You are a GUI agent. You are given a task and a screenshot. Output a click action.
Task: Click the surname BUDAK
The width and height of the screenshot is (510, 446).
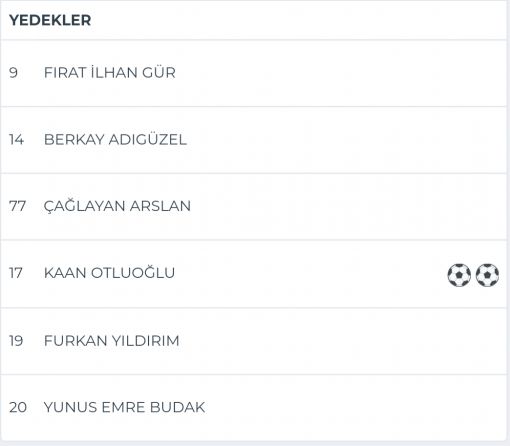pos(177,407)
